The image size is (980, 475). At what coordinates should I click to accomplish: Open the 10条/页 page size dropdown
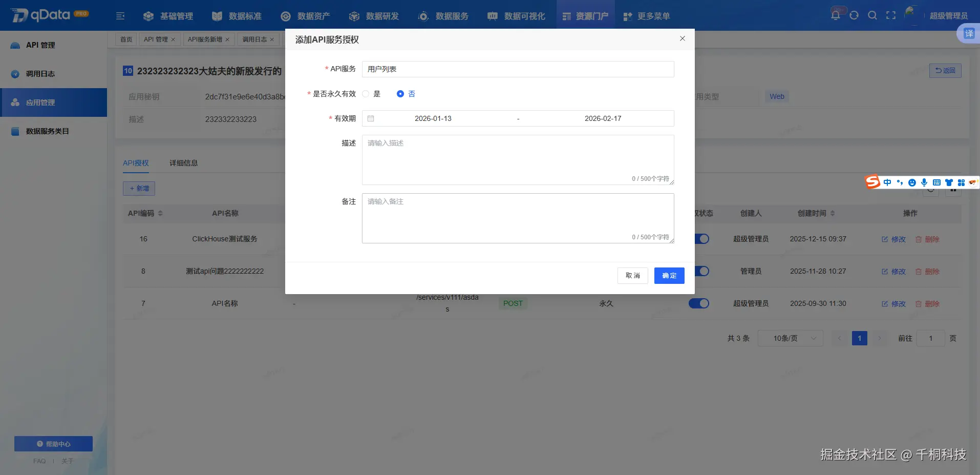790,338
